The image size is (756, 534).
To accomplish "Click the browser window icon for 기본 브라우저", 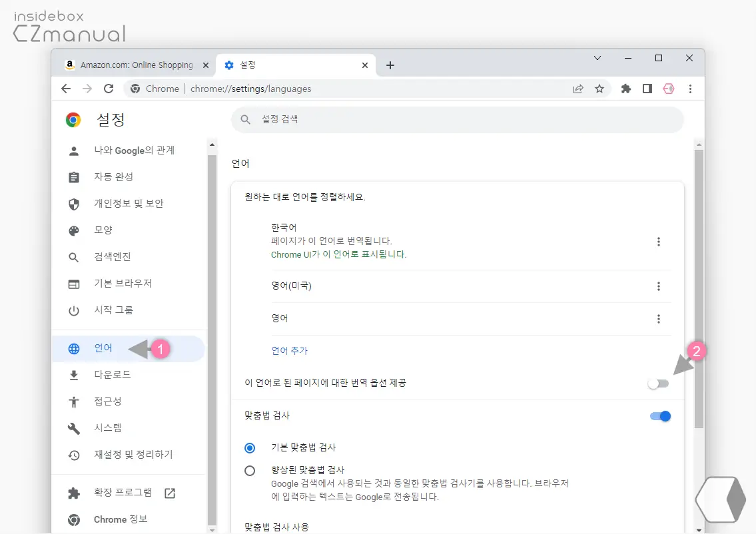I will pos(74,284).
